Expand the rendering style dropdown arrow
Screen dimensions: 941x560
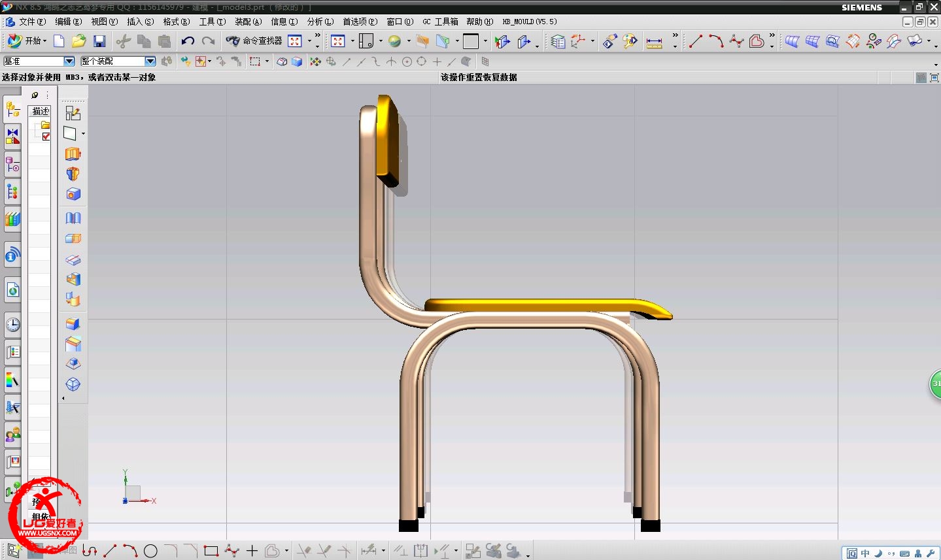coord(409,41)
